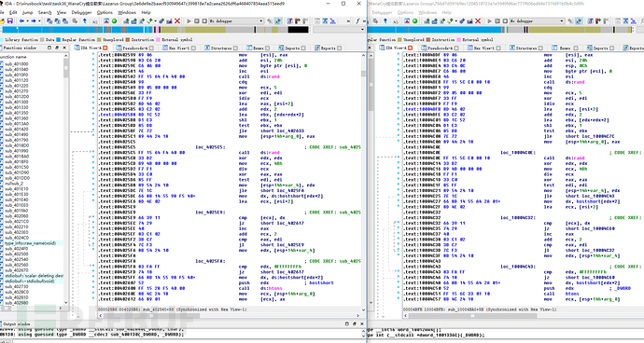Click the left disassembly view horizontal scrollbar
644x343 pixels.
pyautogui.click(x=230, y=316)
